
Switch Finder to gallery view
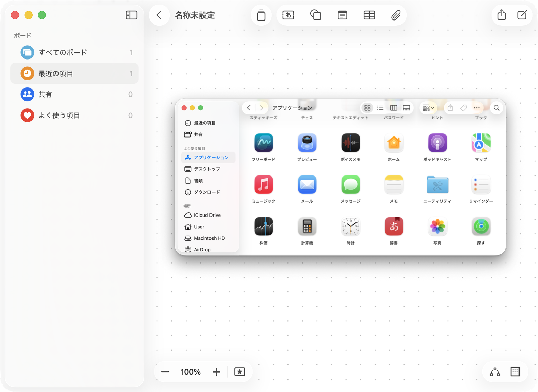click(407, 108)
